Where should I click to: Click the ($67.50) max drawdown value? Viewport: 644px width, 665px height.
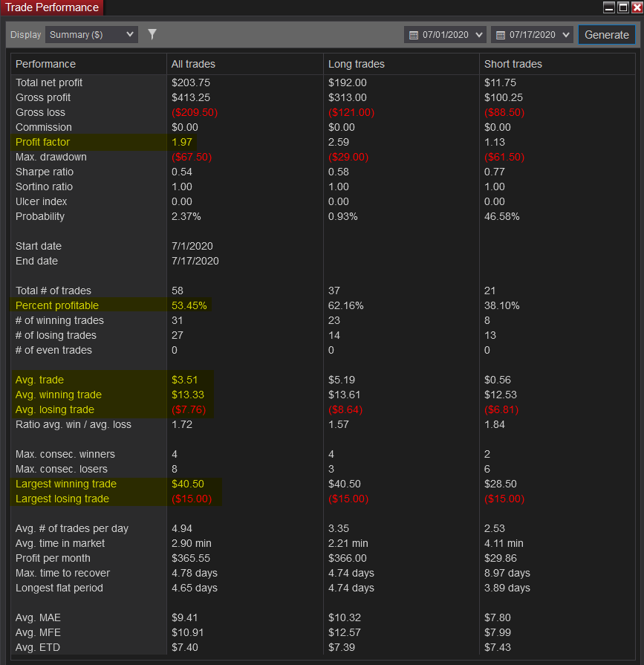coord(192,157)
